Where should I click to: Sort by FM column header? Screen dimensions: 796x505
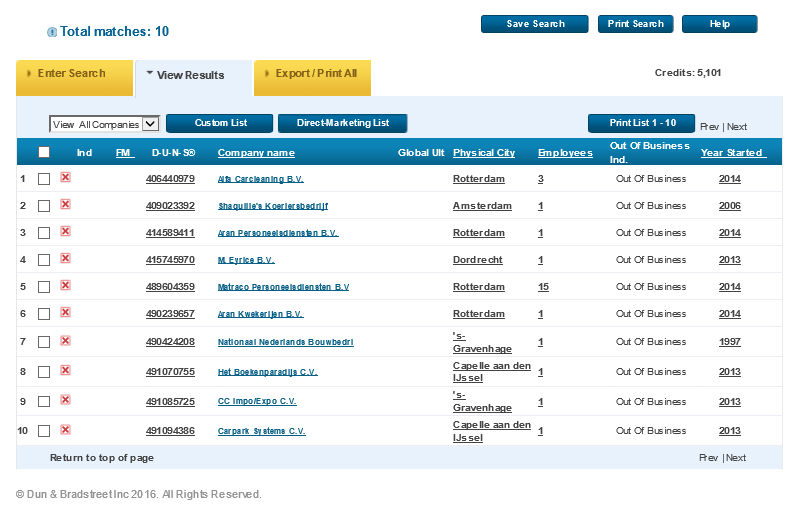[123, 153]
